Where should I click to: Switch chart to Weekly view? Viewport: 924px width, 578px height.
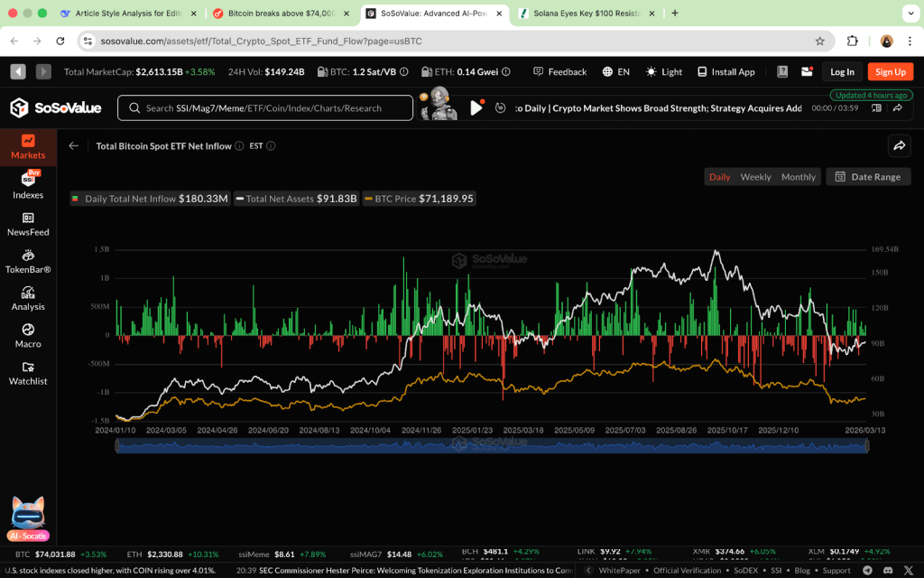click(x=755, y=177)
